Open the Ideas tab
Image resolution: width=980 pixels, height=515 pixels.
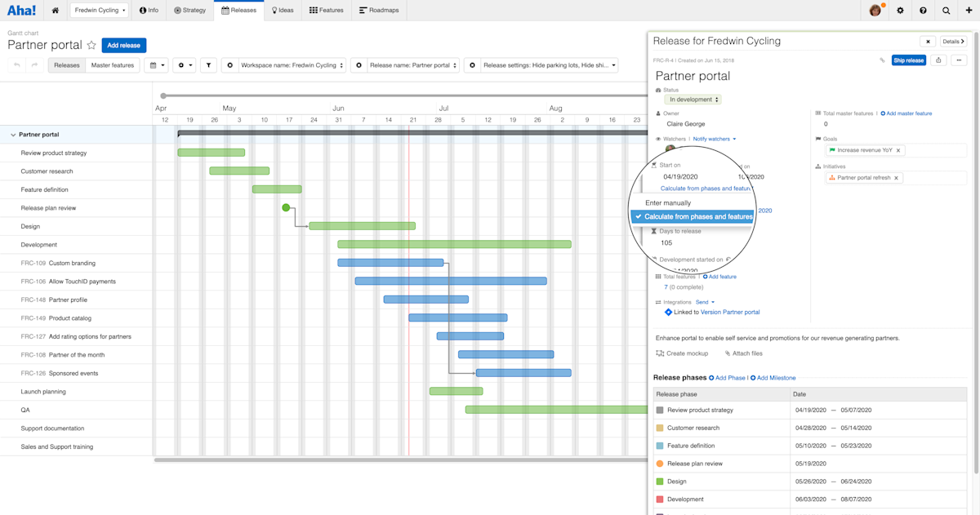[283, 11]
